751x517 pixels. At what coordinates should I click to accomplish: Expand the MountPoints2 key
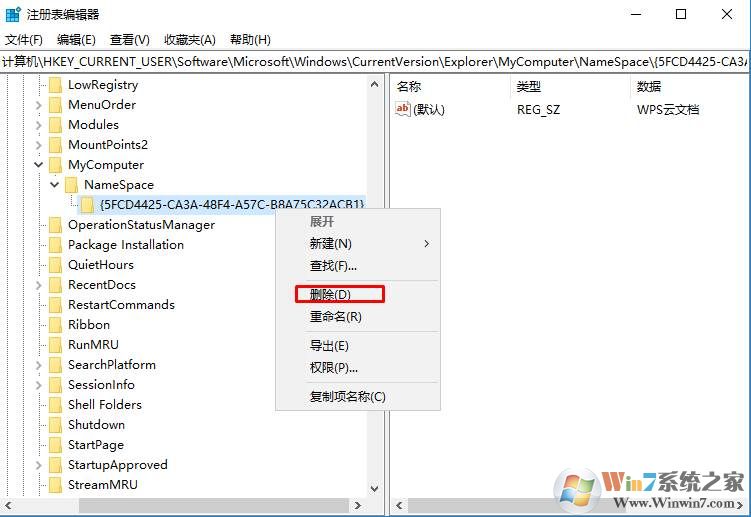39,145
